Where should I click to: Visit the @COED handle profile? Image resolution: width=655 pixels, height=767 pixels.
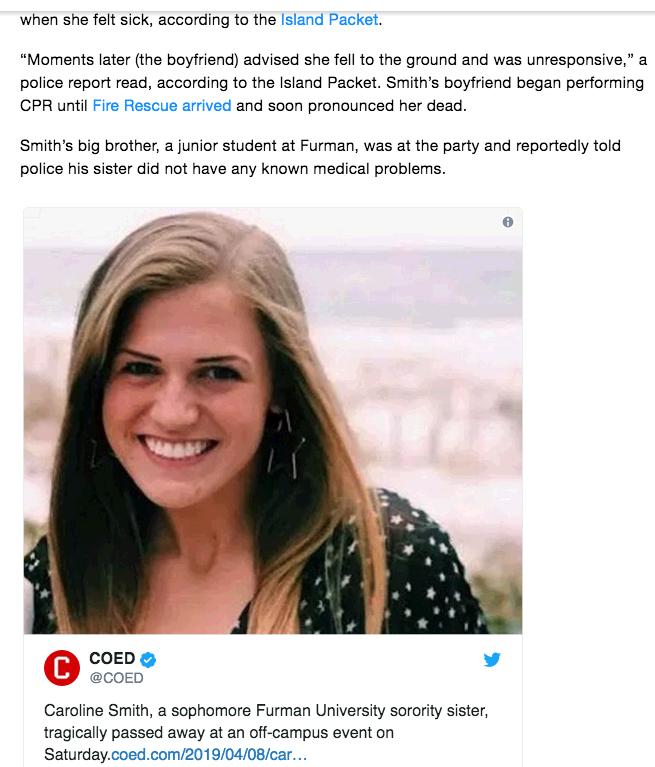[116, 678]
